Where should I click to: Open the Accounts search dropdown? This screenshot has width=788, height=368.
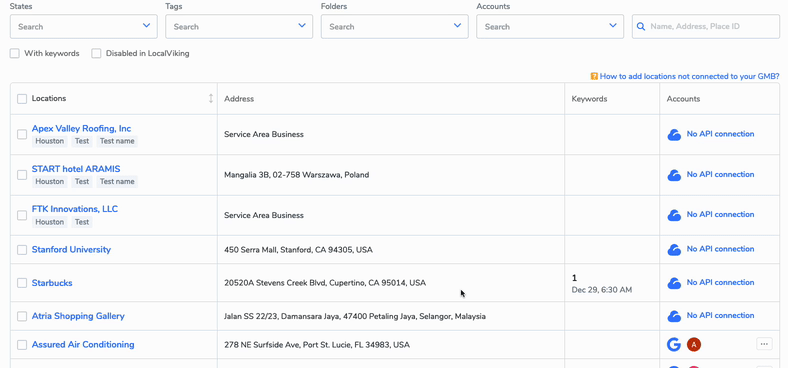click(550, 27)
